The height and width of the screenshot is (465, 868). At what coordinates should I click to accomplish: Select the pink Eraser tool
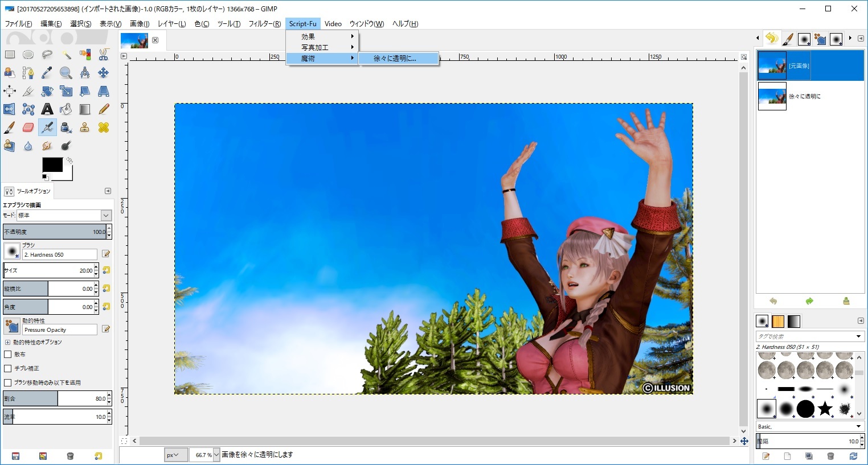[28, 127]
